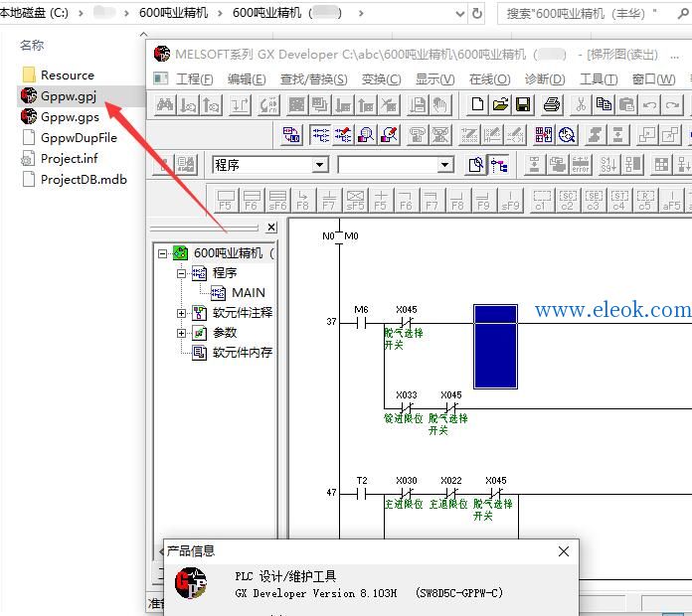The height and width of the screenshot is (616, 692).
Task: Select 软元件内存 in project tree
Action: pos(243,353)
